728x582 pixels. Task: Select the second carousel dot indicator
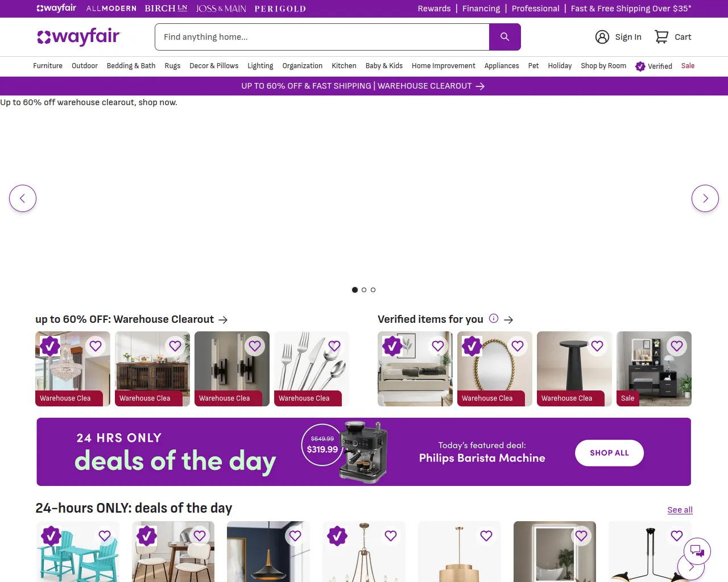(x=364, y=290)
